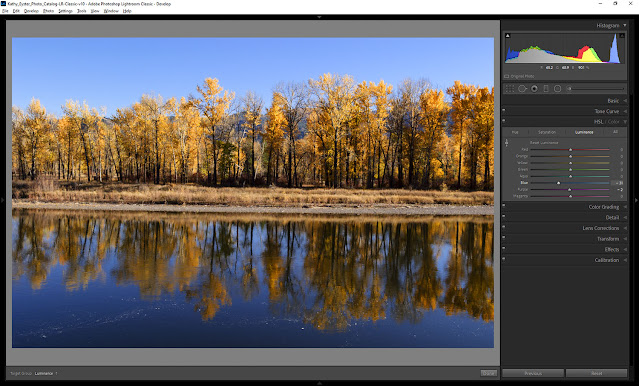639x386 pixels.
Task: Click the Lightroom app icon in title bar
Action: [x=3, y=3]
